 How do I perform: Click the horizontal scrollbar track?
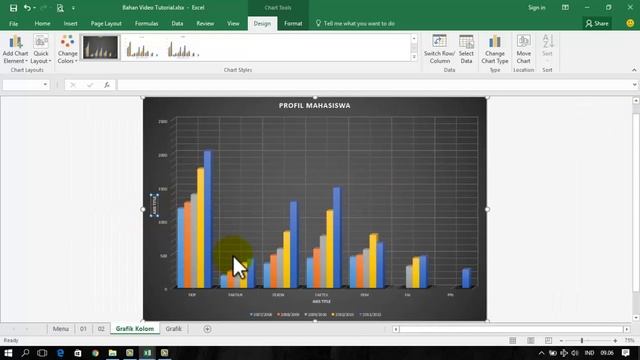point(511,329)
